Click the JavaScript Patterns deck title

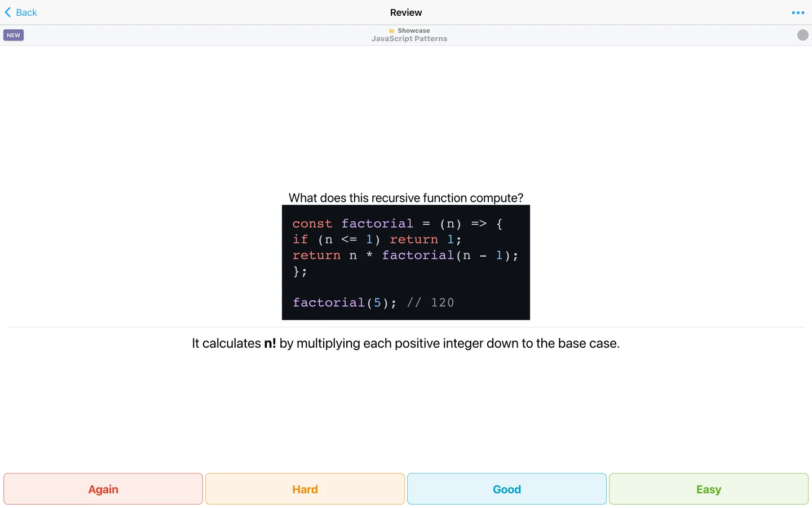[x=409, y=39]
